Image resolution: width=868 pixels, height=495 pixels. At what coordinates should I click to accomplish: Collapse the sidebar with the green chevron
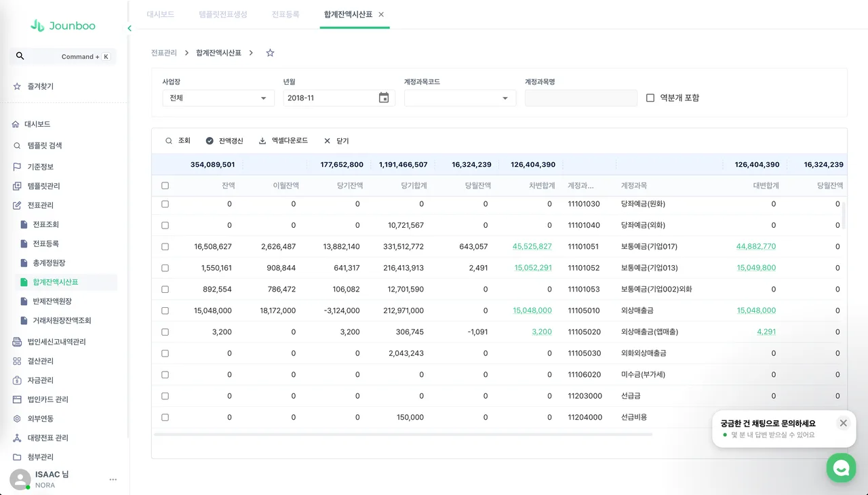point(130,28)
